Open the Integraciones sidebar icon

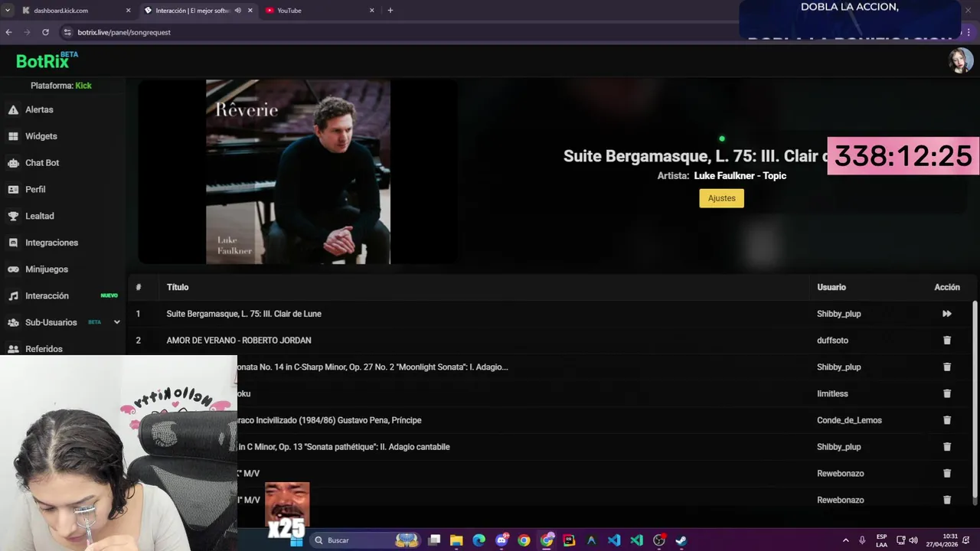[13, 243]
